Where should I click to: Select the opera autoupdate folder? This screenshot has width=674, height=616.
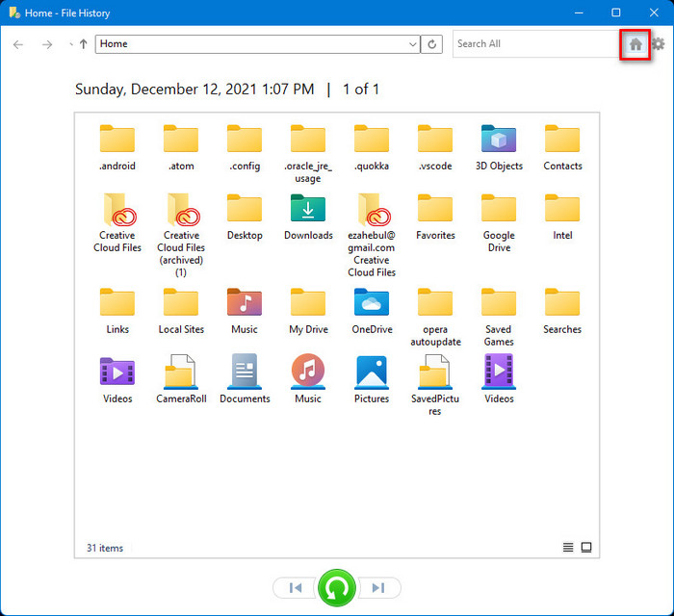point(435,318)
